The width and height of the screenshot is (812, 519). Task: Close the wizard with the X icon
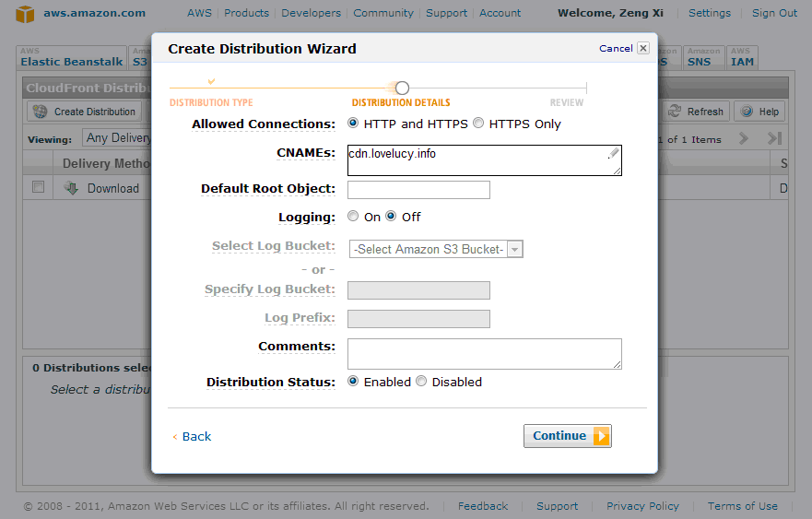[x=642, y=48]
